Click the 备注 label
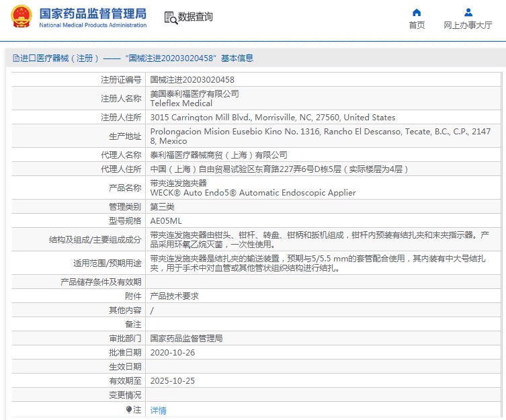The image size is (506, 420). 133,325
